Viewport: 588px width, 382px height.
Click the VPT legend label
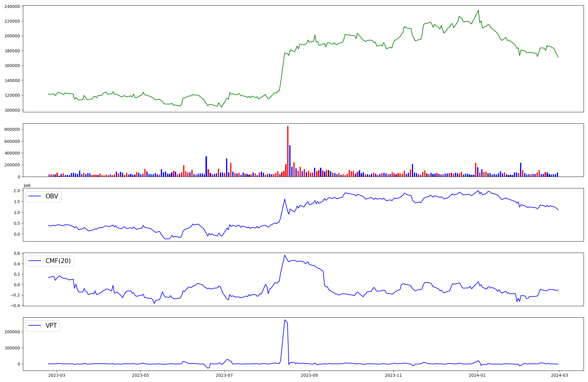coord(51,326)
